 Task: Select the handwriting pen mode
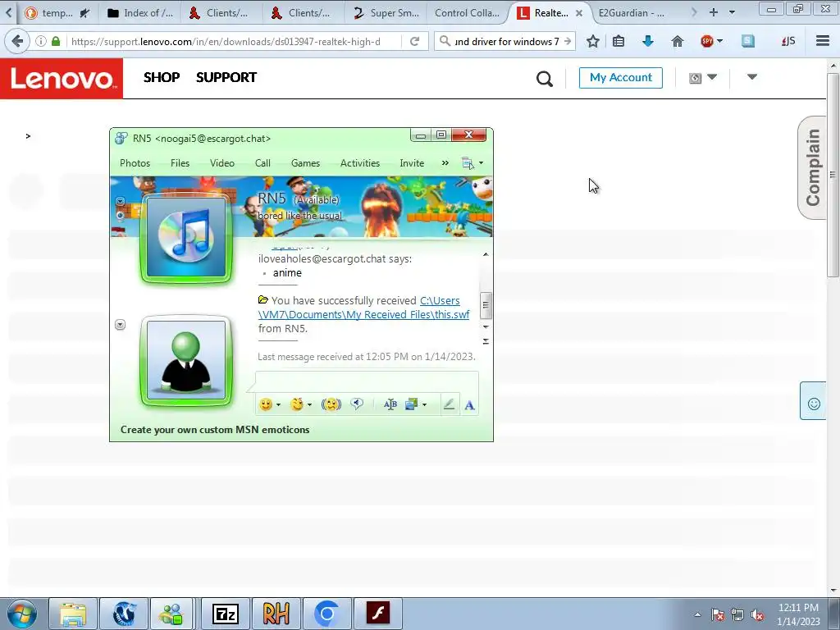449,404
